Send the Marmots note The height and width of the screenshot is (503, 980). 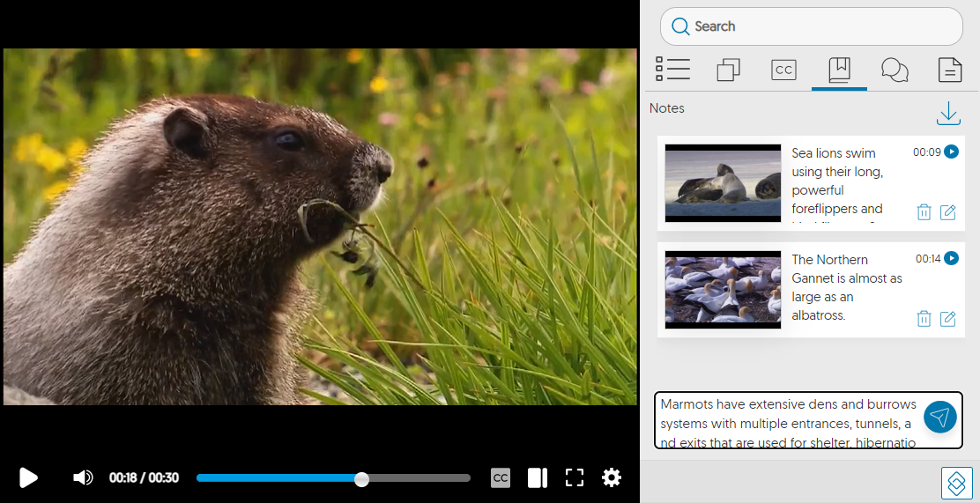tap(940, 417)
